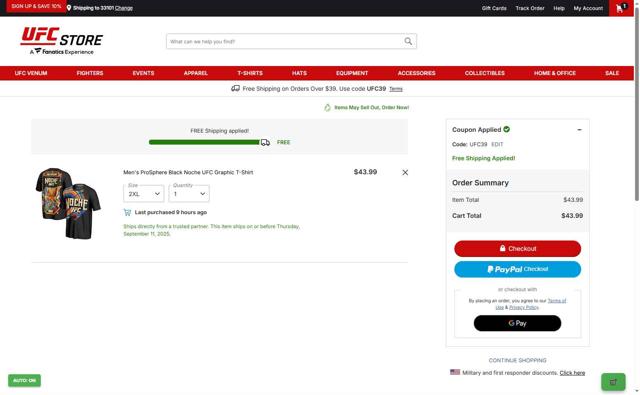Open the FIGHTERS menu

point(90,73)
